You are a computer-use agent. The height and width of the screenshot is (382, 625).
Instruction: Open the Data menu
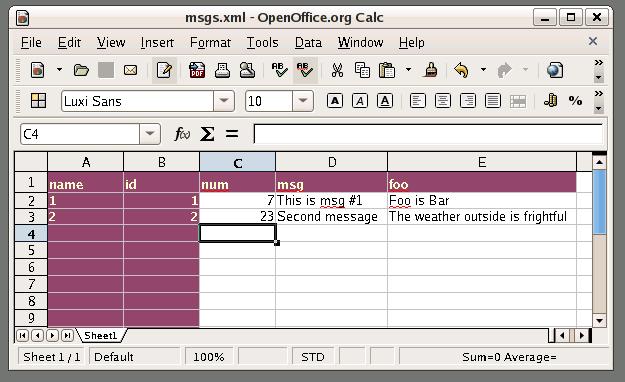pos(308,42)
